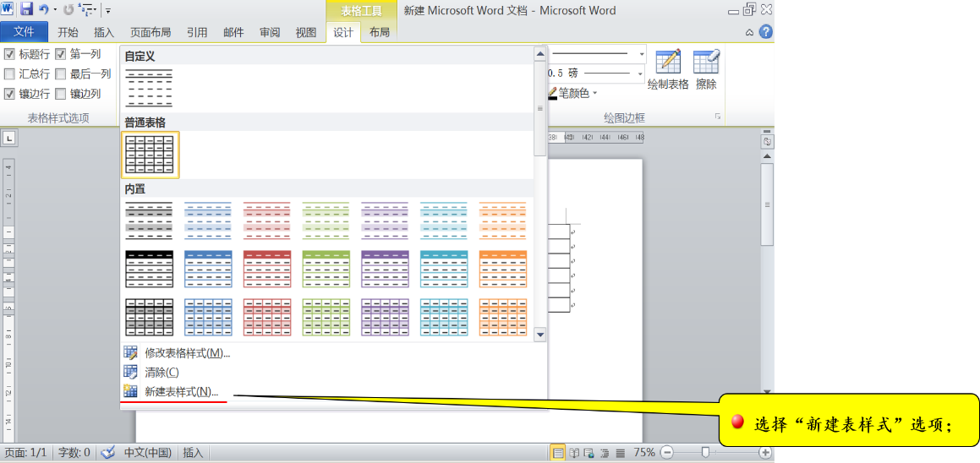Click the Save icon in quick access toolbar

click(x=26, y=10)
